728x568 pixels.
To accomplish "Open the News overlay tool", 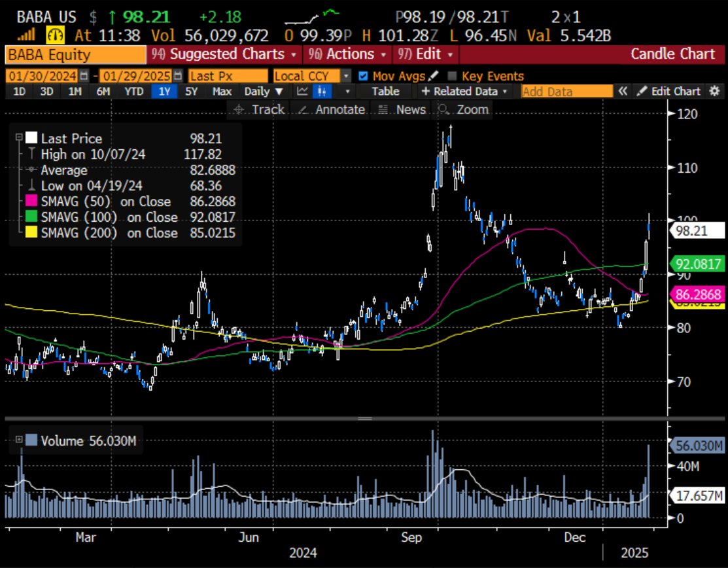I will click(x=402, y=109).
